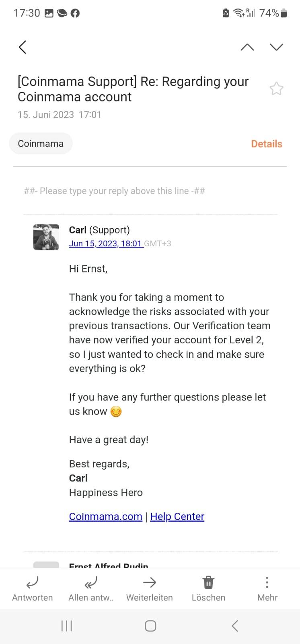300x644 pixels.
Task: Forward the email with Weiterleiten
Action: [150, 588]
